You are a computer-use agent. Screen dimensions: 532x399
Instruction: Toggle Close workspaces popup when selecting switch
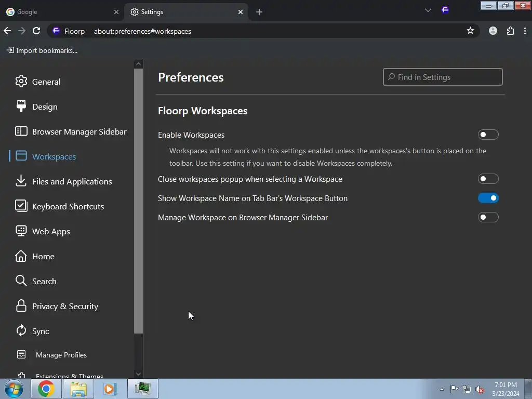point(488,179)
